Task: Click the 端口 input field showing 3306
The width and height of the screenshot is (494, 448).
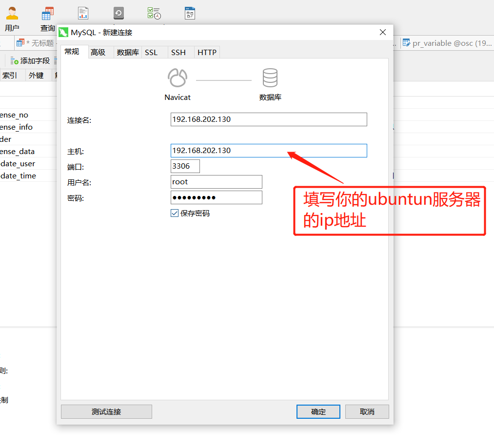Action: coord(185,166)
